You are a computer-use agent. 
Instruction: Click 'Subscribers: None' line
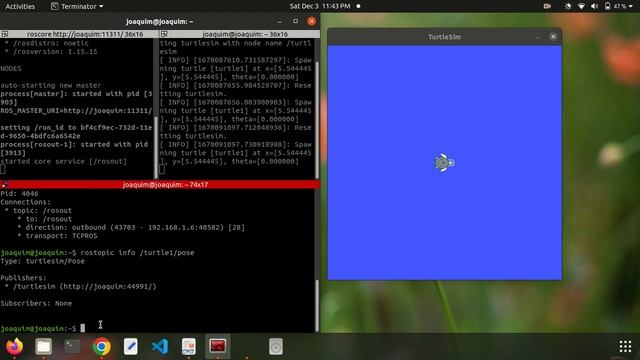(36, 303)
